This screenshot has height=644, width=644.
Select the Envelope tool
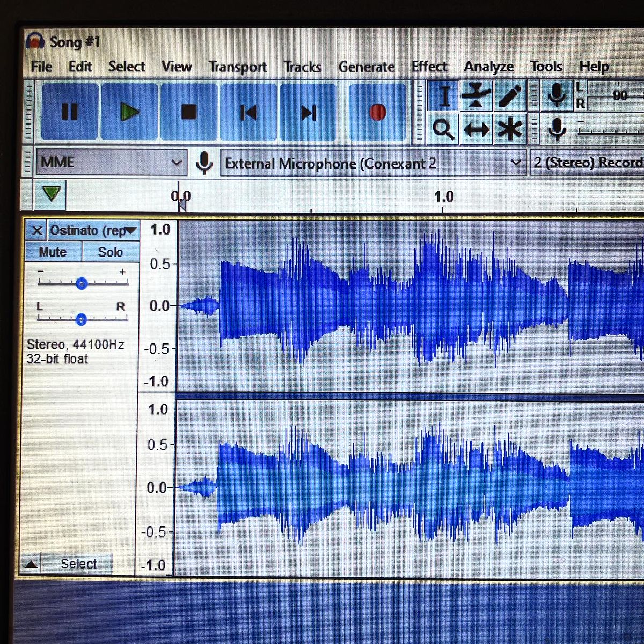pos(476,97)
